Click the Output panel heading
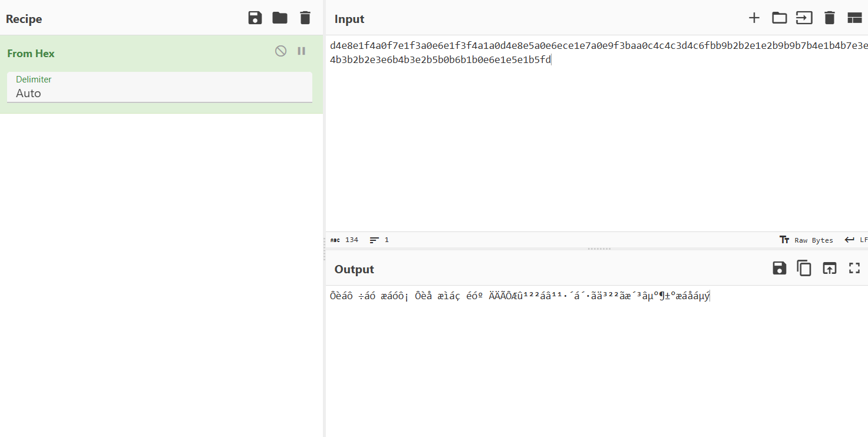Screen dimensions: 868x437 (354, 269)
